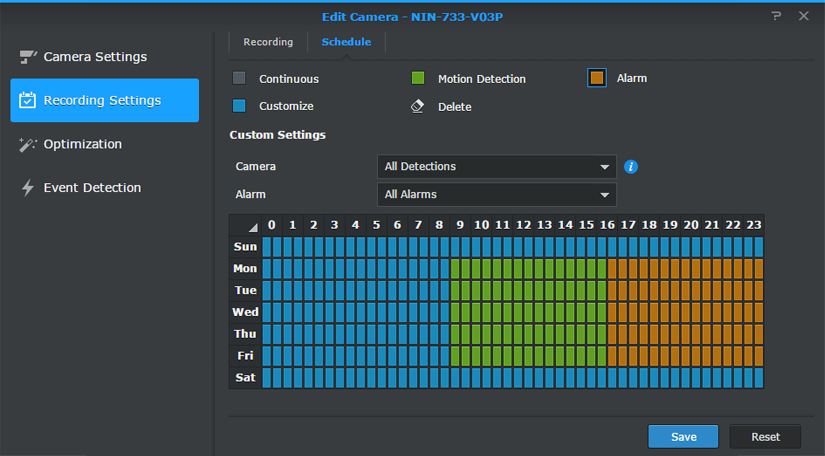
Task: Choose the Motion Detection green swatch
Action: pyautogui.click(x=418, y=79)
